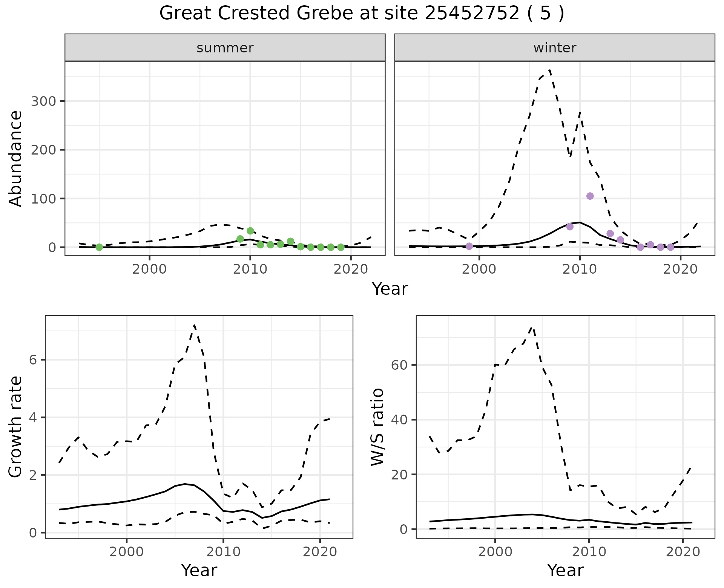This screenshot has width=724, height=588.
Task: Click the 2020 tick under winter panel
Action: pos(680,269)
